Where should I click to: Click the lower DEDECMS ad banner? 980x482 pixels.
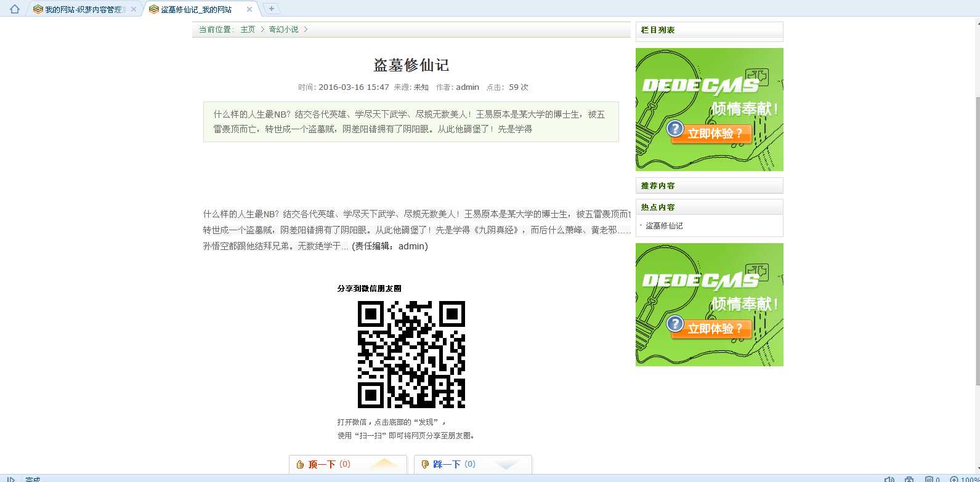pyautogui.click(x=710, y=305)
